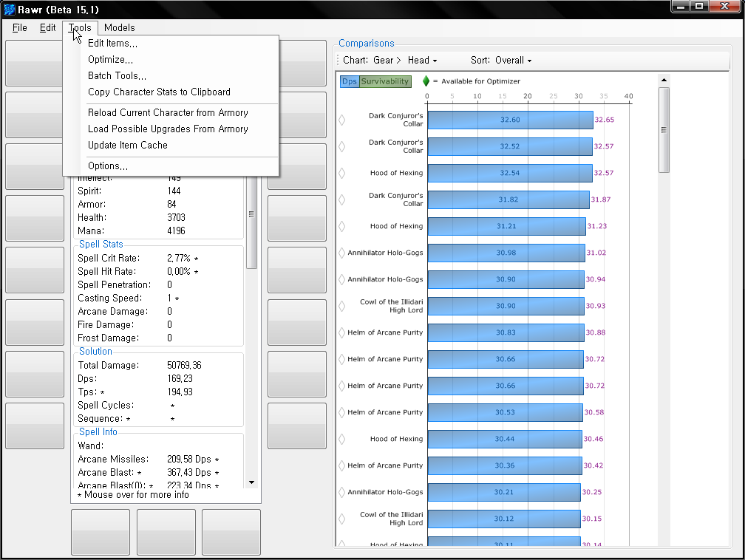
Task: Open the Head slot dropdown
Action: (423, 61)
